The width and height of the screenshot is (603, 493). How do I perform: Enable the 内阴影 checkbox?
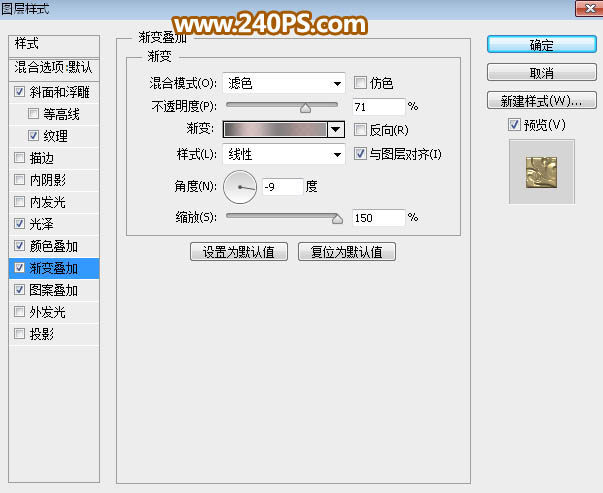(19, 180)
